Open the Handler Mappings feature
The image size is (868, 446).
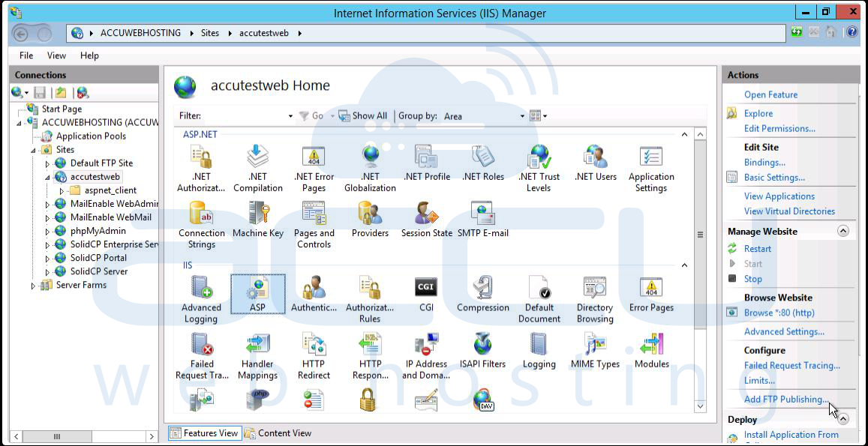(x=258, y=356)
